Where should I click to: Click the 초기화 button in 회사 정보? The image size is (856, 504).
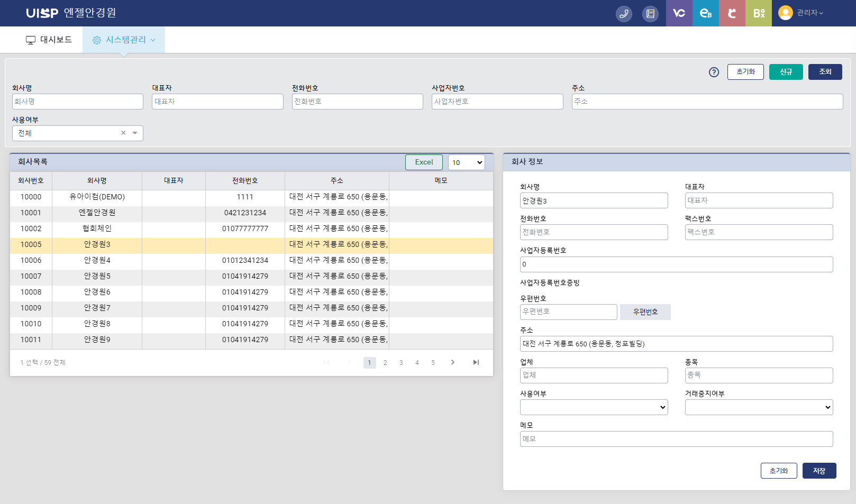(779, 471)
